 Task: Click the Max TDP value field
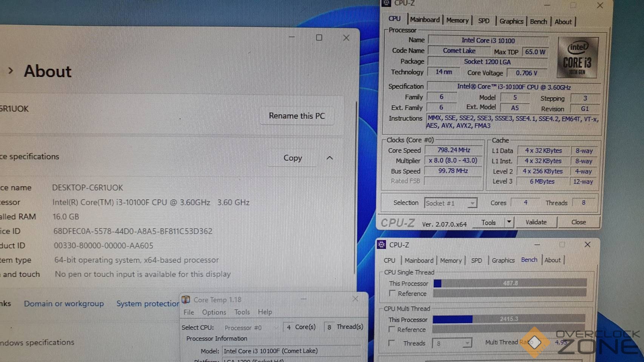click(x=535, y=52)
